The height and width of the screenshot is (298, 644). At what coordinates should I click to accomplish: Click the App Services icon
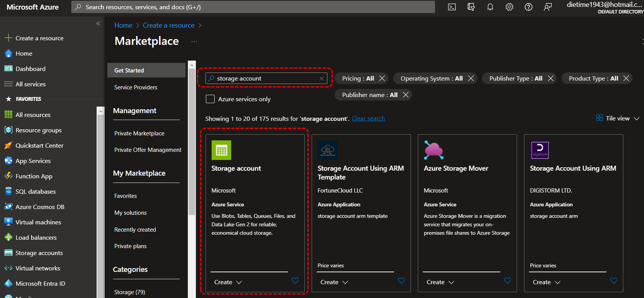pyautogui.click(x=8, y=161)
